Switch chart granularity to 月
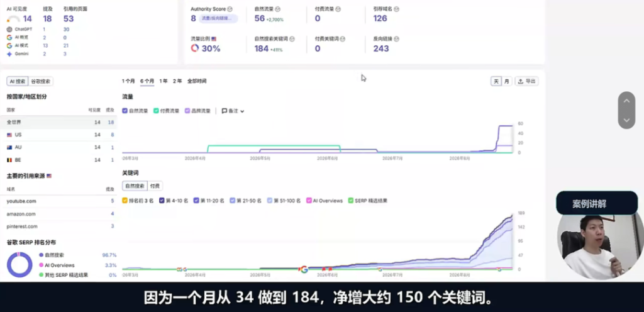 (507, 81)
